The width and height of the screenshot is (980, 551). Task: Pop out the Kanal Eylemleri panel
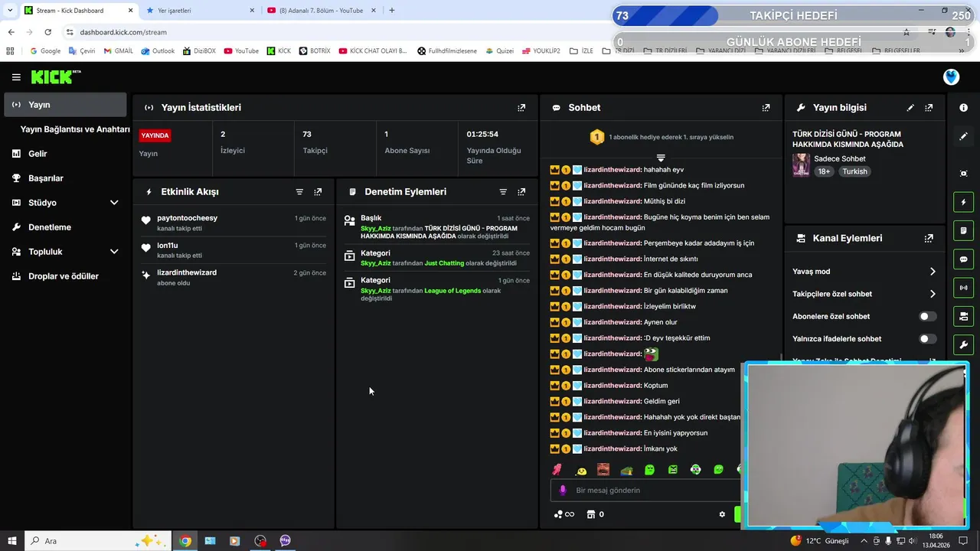[x=929, y=238]
